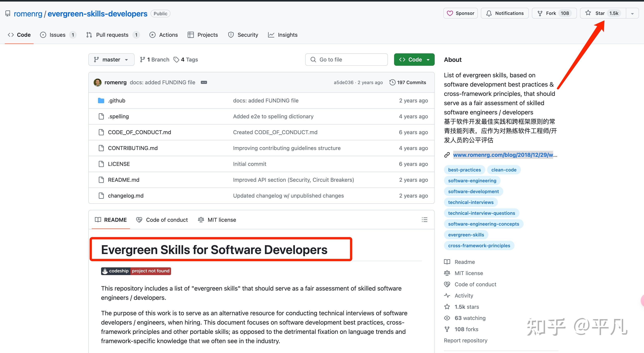
Task: Click the Notifications bell icon
Action: [x=489, y=13]
